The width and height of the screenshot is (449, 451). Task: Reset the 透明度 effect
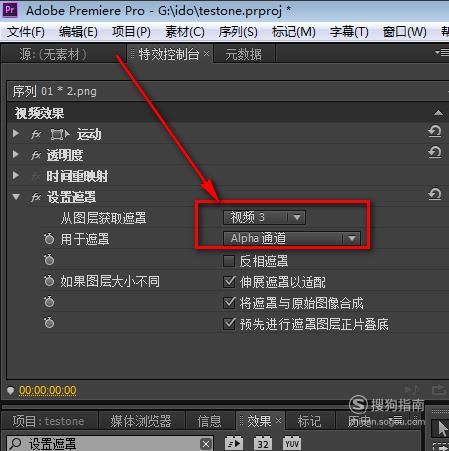pyautogui.click(x=435, y=152)
